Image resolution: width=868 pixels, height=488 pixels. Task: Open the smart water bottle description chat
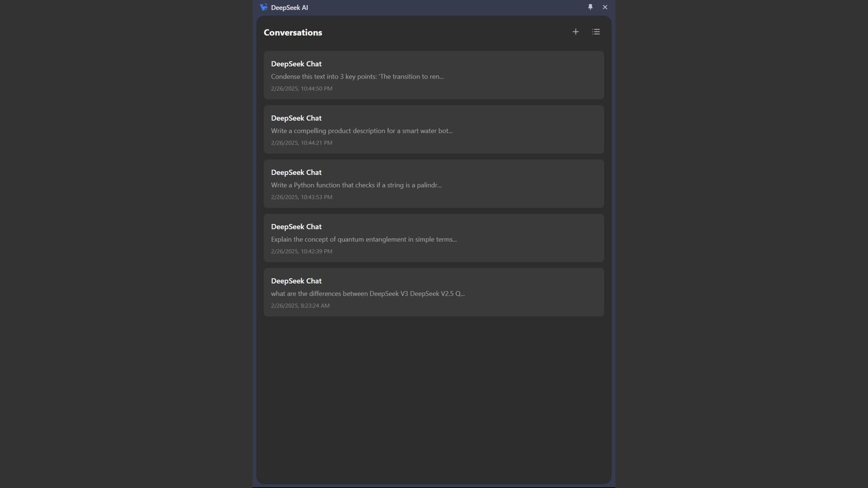(x=433, y=129)
